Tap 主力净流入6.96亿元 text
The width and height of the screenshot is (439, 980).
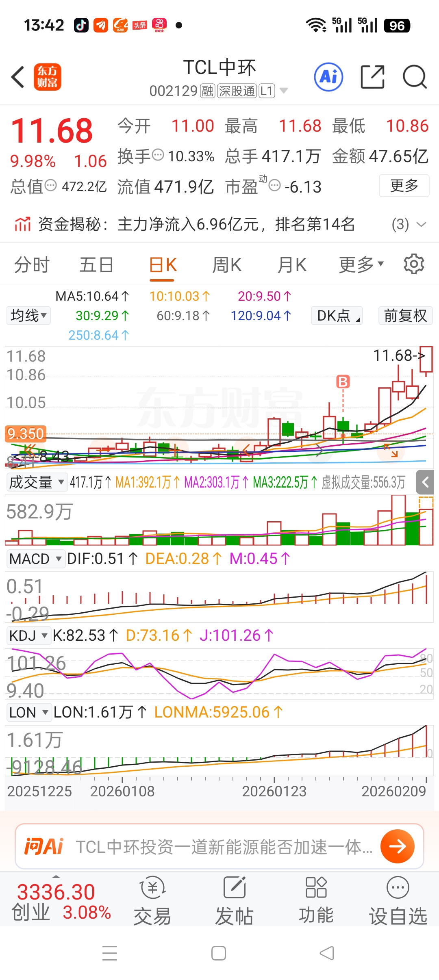tap(188, 224)
